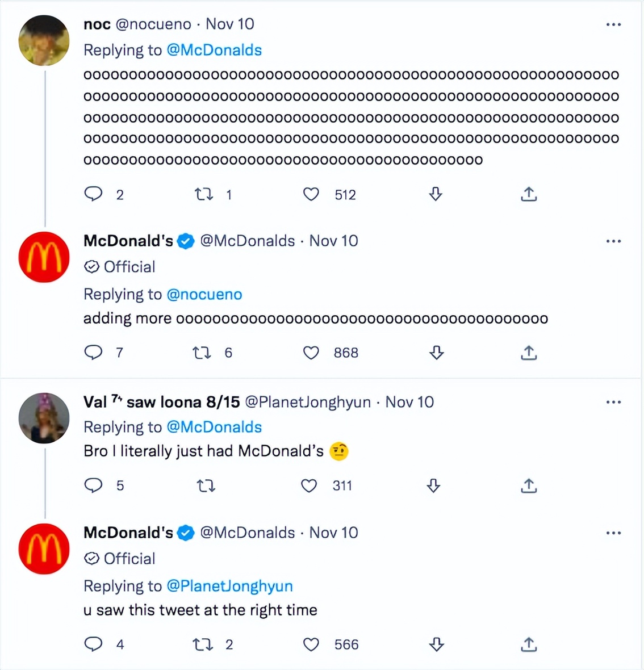Like noc's tweet with 512 likes
This screenshot has width=644, height=670.
pyautogui.click(x=311, y=195)
